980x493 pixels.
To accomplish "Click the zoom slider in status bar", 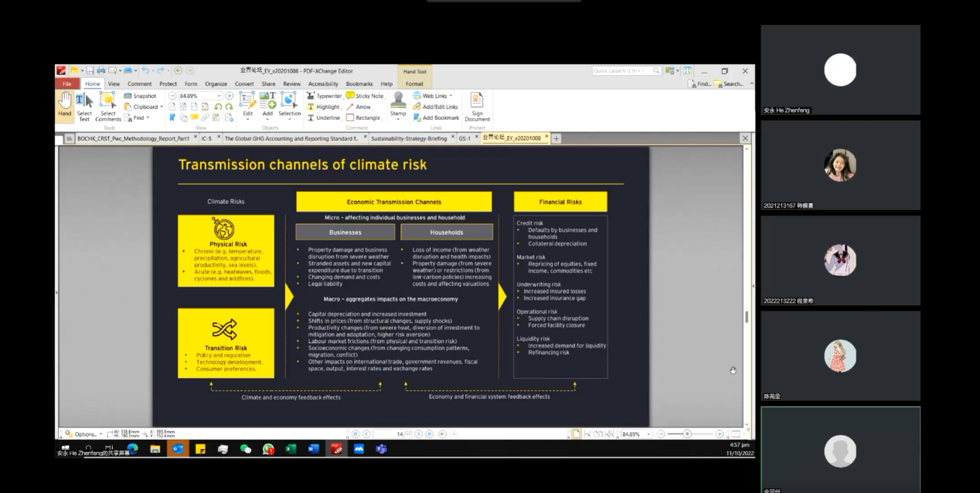I will pos(687,434).
